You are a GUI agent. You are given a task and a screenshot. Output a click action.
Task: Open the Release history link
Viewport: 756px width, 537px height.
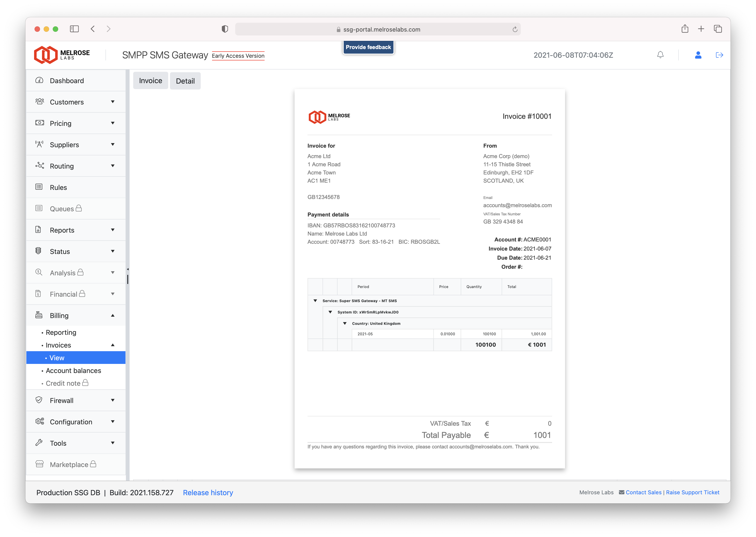pos(208,493)
